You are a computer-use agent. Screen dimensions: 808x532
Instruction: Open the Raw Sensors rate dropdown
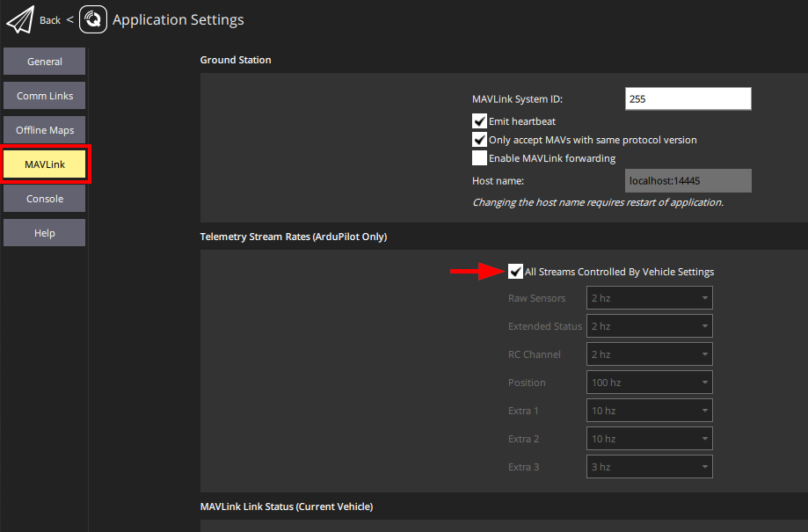coord(649,297)
